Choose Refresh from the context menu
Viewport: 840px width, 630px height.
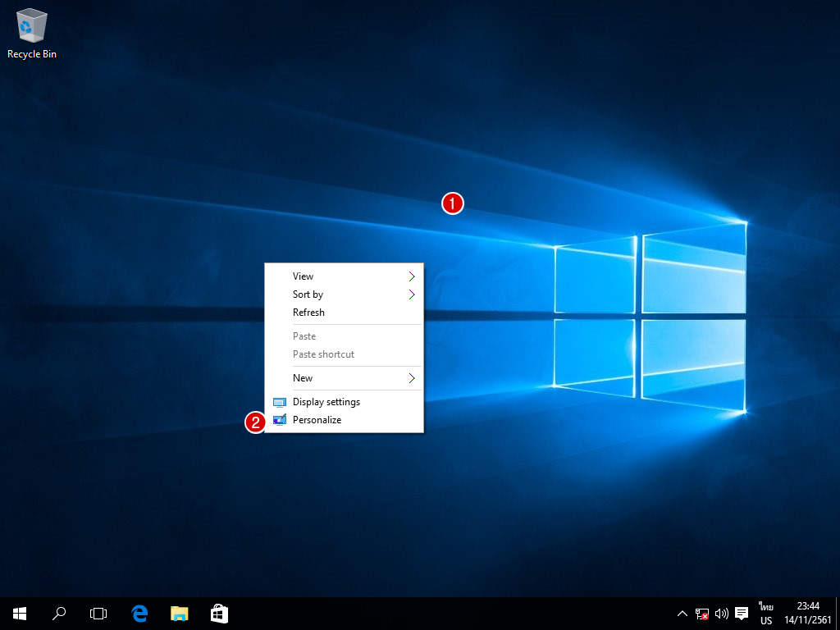tap(308, 313)
